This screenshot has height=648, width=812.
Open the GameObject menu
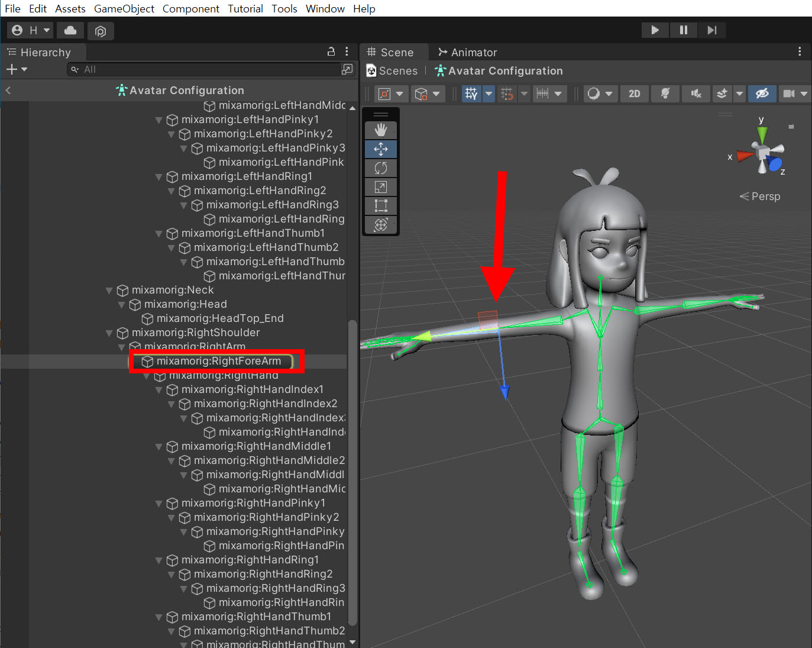[124, 8]
